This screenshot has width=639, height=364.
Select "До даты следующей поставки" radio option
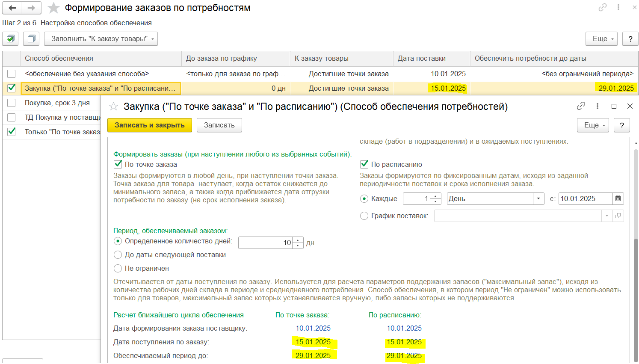[x=118, y=255]
